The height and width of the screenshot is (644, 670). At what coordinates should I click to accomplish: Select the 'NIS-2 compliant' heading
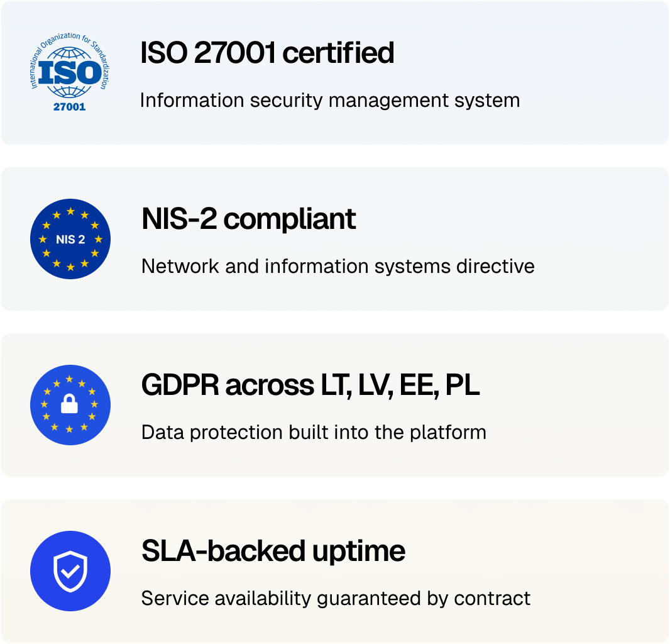(249, 219)
